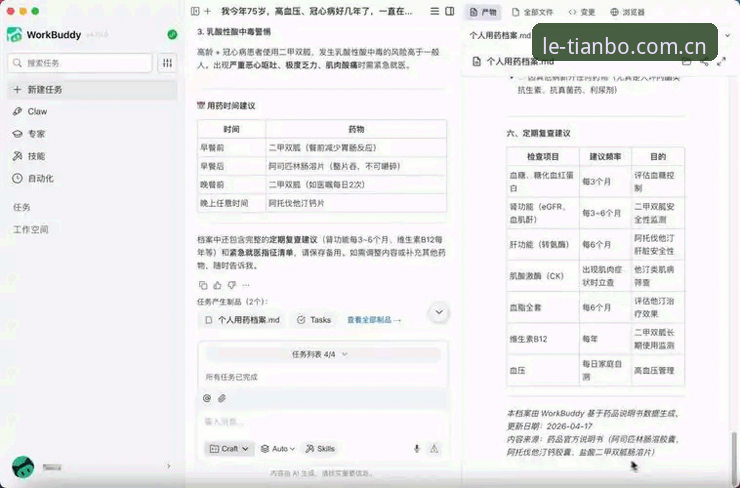Switch to the 产物 tab
Viewport: 740px width, 488px height.
pyautogui.click(x=483, y=12)
